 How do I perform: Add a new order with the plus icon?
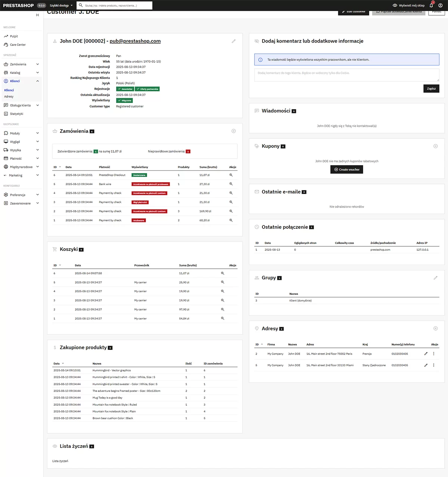234,131
